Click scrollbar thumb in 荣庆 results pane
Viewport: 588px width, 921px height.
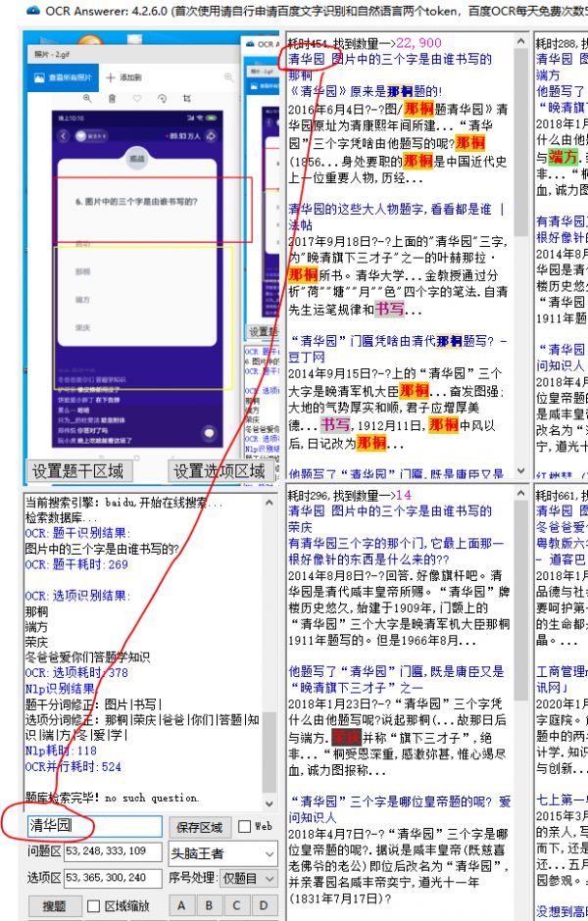(520, 602)
